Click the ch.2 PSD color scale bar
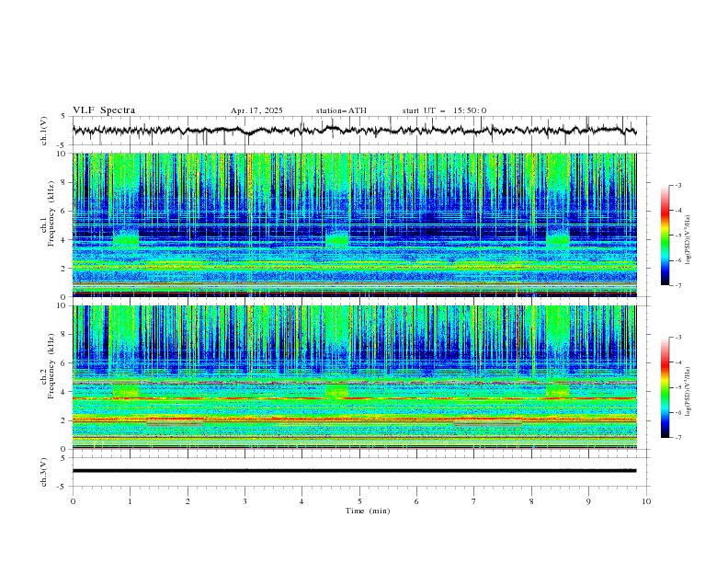Image resolution: width=728 pixels, height=563 pixels. 665,387
